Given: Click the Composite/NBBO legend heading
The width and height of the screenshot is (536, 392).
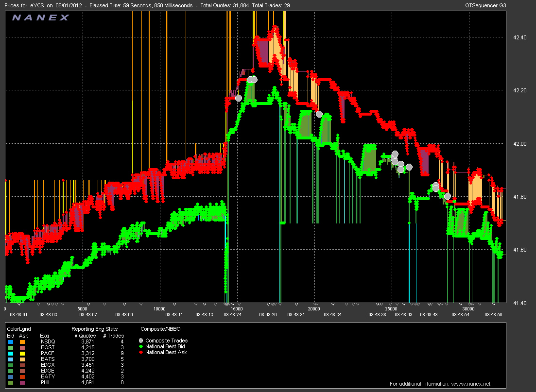Looking at the screenshot, I should 160,329.
